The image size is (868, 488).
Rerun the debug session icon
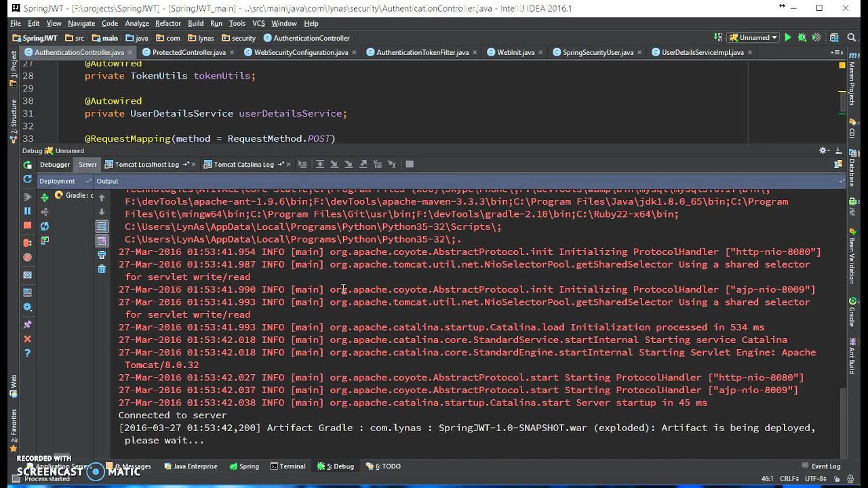(x=27, y=165)
